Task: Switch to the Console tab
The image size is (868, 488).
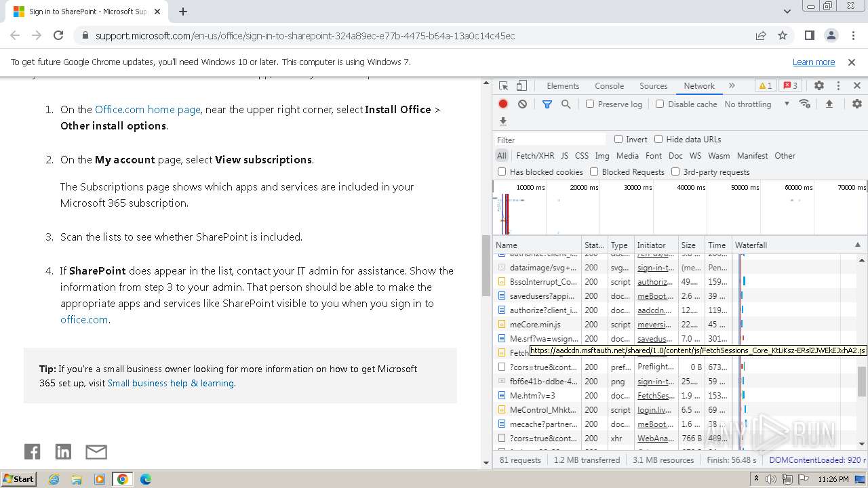Action: (x=609, y=86)
